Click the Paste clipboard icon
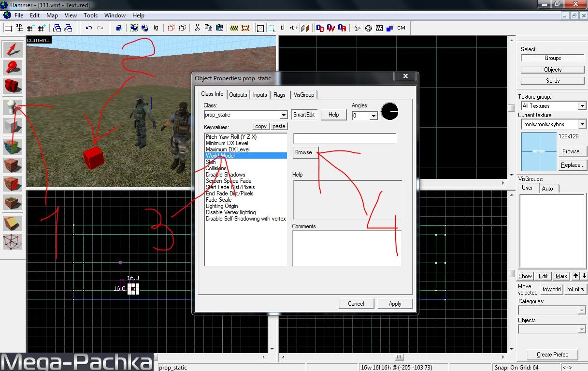The width and height of the screenshot is (588, 371). pos(219,28)
